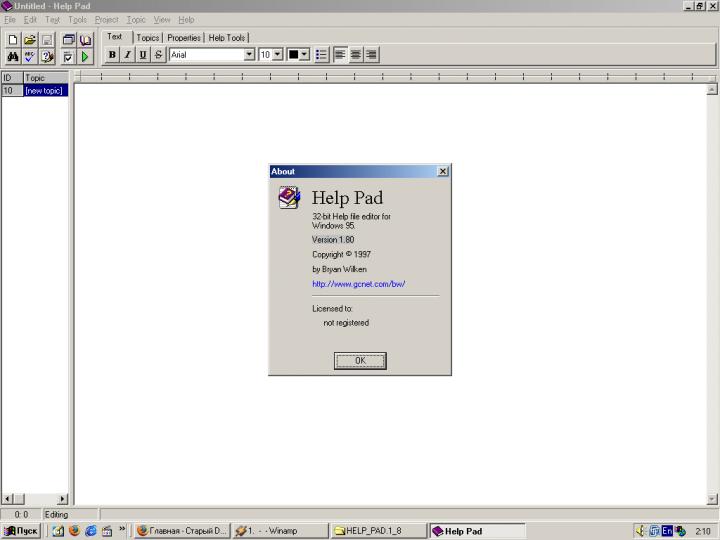This screenshot has height=540, width=720.
Task: Click the open book help icon
Action: [x=86, y=40]
